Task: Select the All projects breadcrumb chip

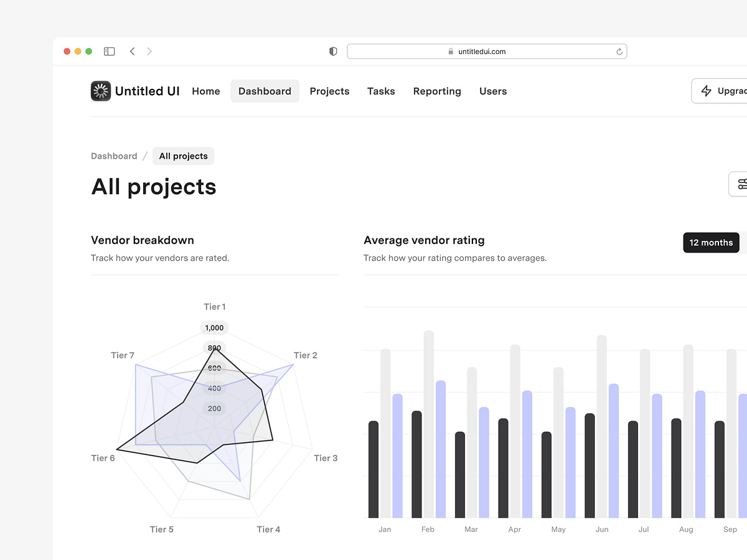Action: coord(183,156)
